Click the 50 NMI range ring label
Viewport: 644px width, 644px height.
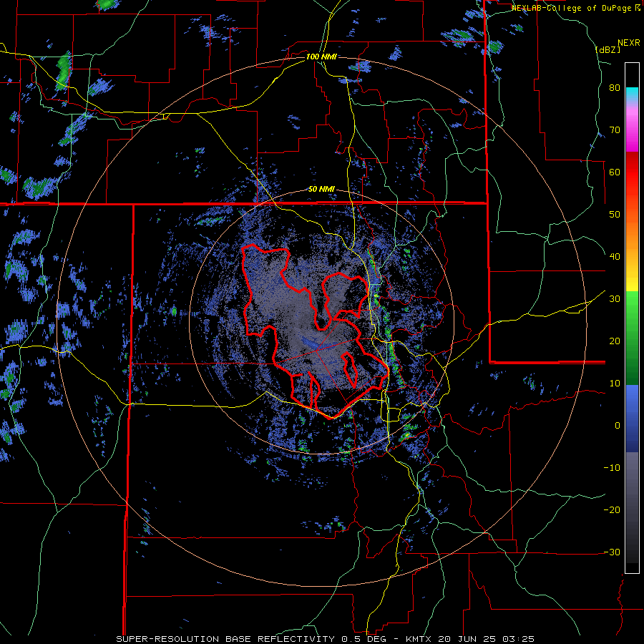pos(321,190)
